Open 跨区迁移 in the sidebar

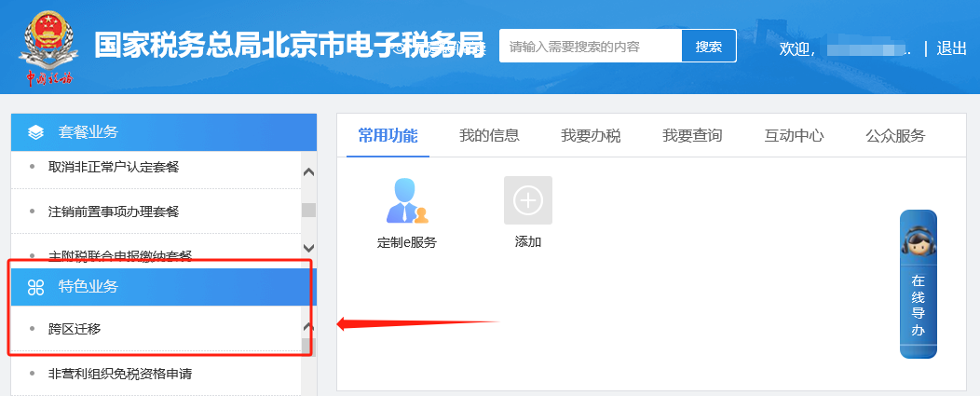coord(75,329)
